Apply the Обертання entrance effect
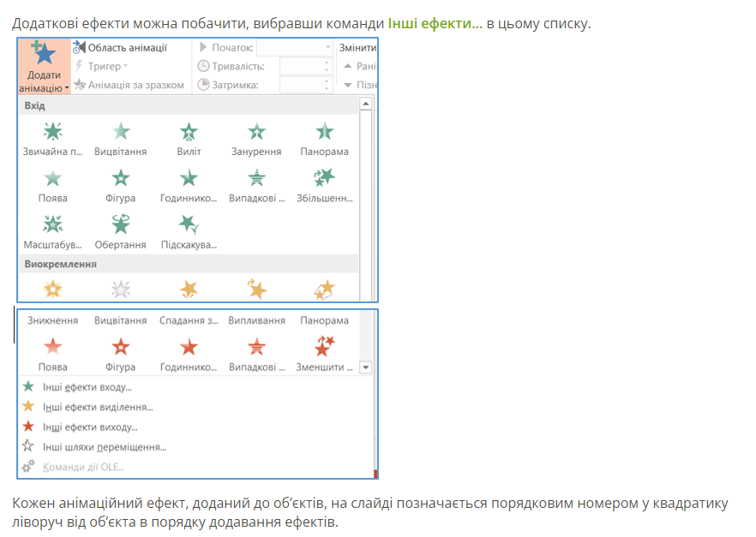Viewport: 756px width, 537px height. pyautogui.click(x=121, y=233)
